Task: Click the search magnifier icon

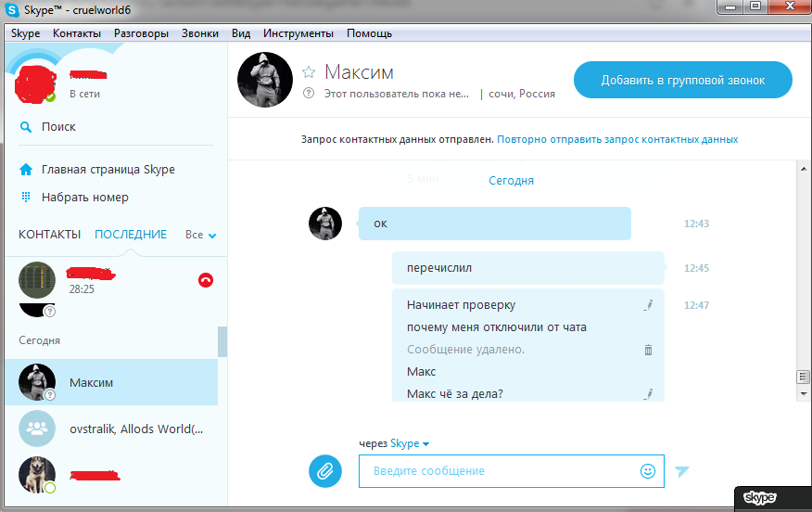Action: 26,127
